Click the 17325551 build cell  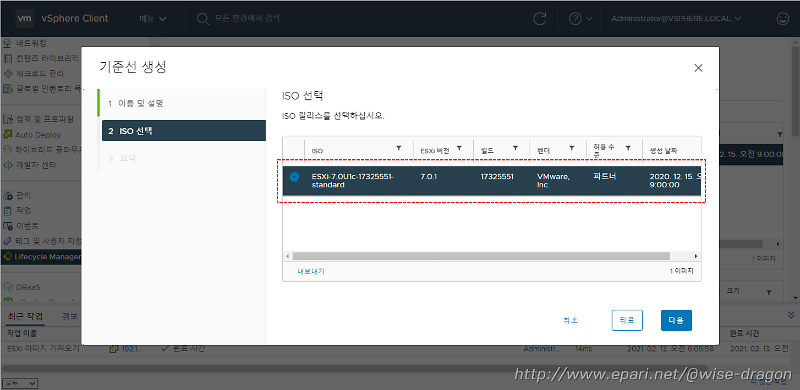coord(497,177)
